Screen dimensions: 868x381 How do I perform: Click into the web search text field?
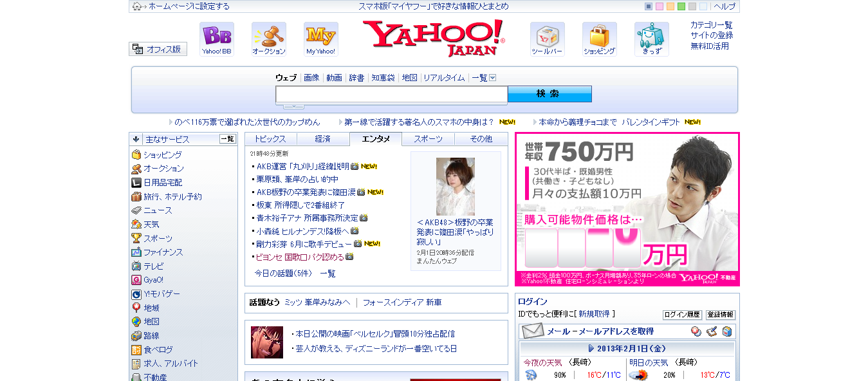click(x=391, y=95)
